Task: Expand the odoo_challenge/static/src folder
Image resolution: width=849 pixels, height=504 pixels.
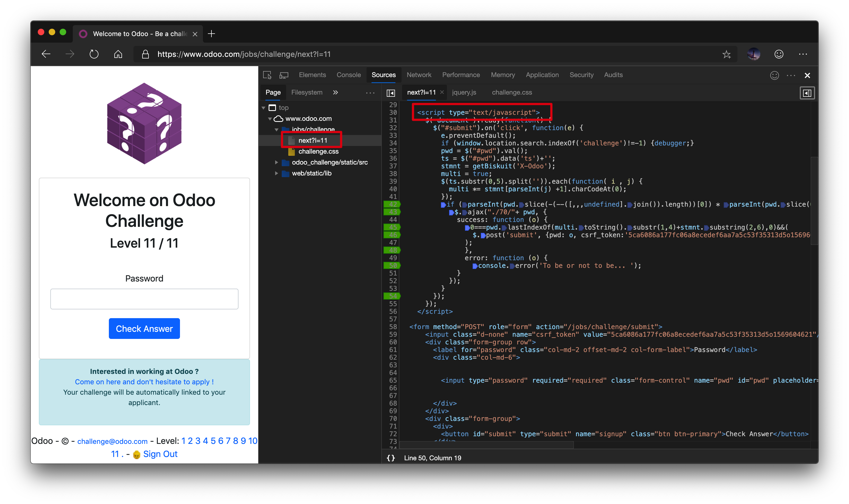Action: [277, 162]
